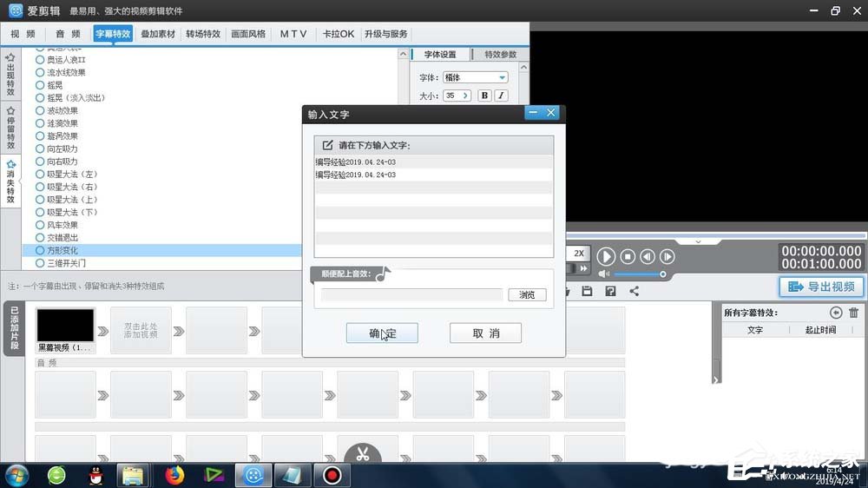Step to the next frame
The width and height of the screenshot is (868, 488).
click(667, 256)
